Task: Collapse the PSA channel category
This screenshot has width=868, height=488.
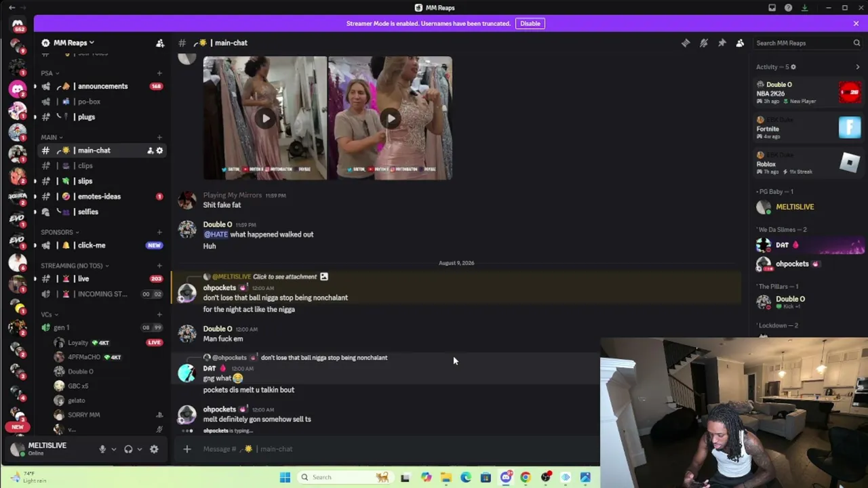Action: 50,73
